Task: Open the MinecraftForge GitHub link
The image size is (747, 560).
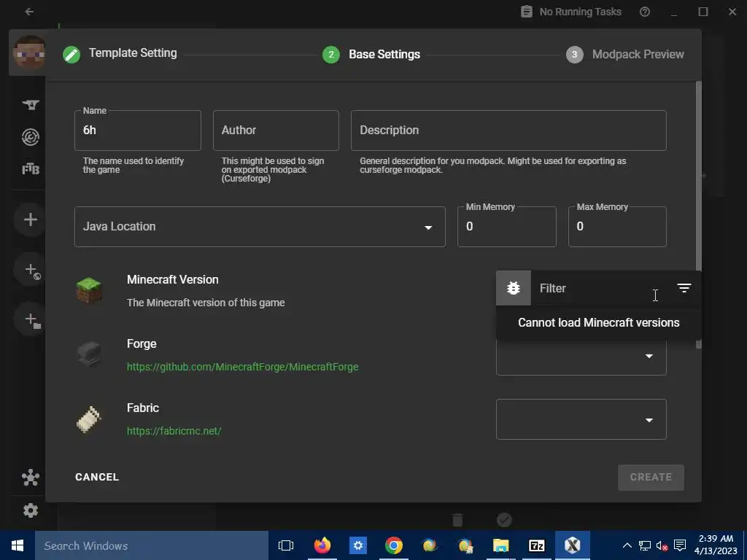Action: coord(242,367)
